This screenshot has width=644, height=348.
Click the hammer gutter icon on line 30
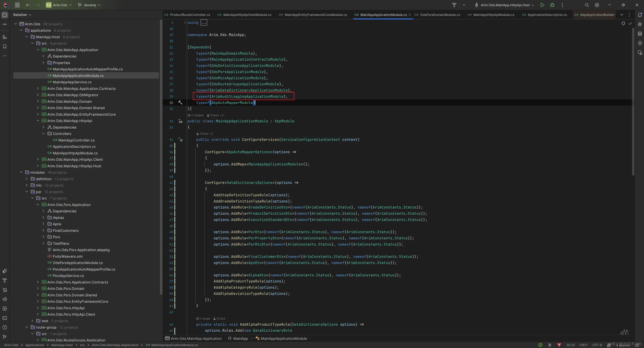pos(180,102)
